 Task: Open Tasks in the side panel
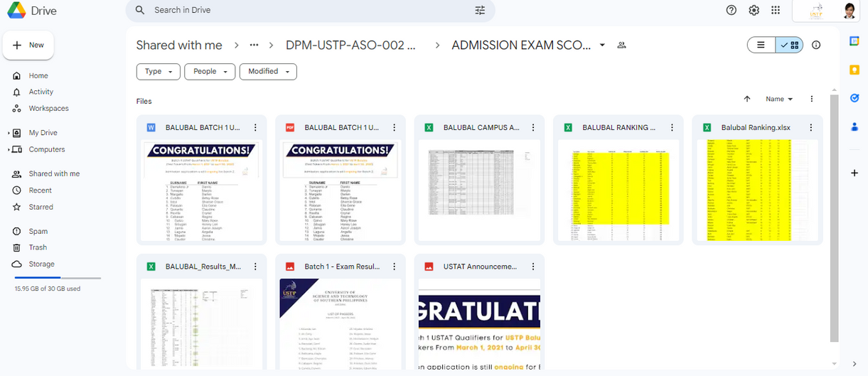(854, 98)
